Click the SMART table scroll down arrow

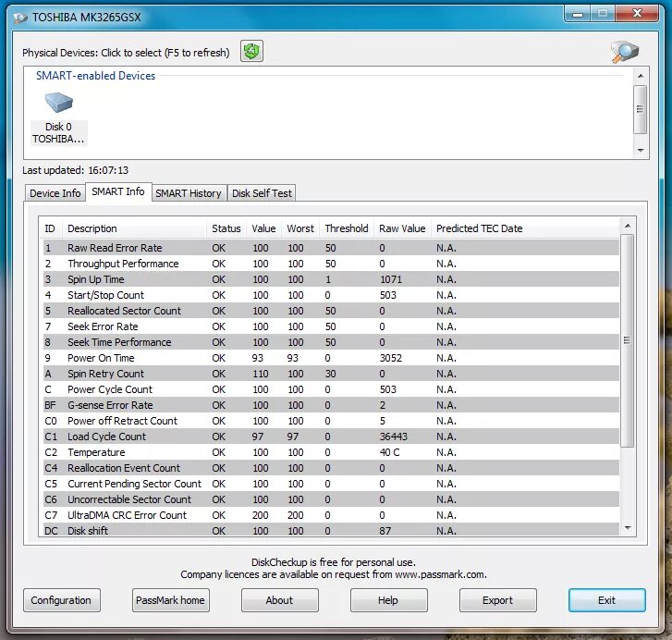[x=628, y=528]
